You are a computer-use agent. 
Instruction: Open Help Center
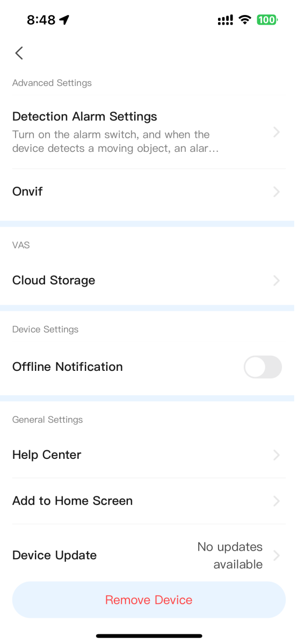(x=149, y=455)
